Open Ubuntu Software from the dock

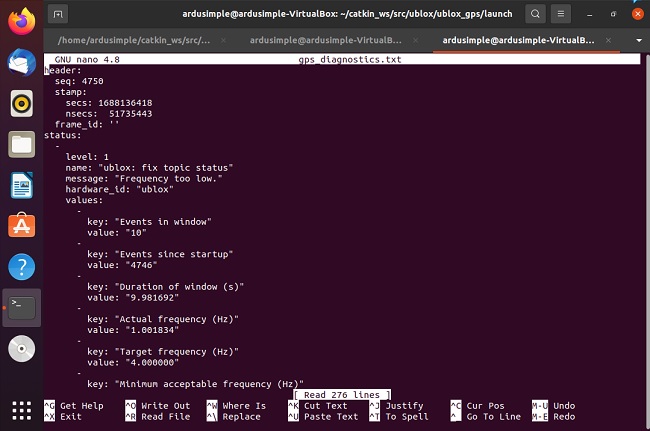pyautogui.click(x=21, y=226)
